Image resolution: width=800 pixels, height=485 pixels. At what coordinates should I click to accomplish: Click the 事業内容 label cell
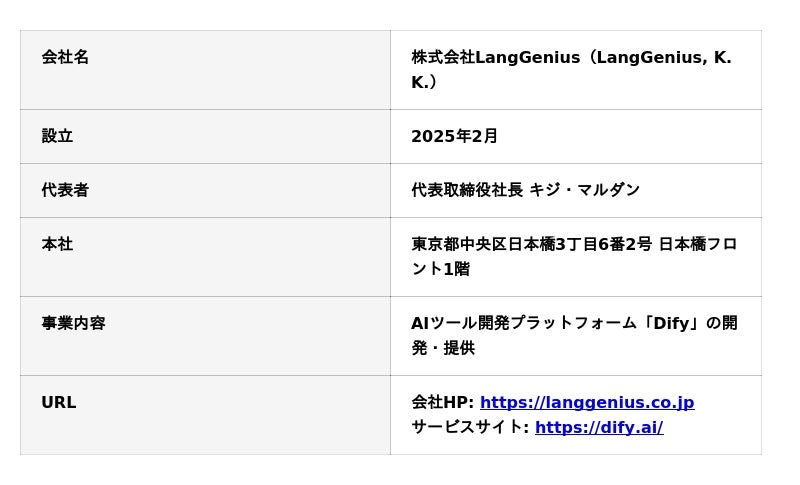[x=73, y=323]
